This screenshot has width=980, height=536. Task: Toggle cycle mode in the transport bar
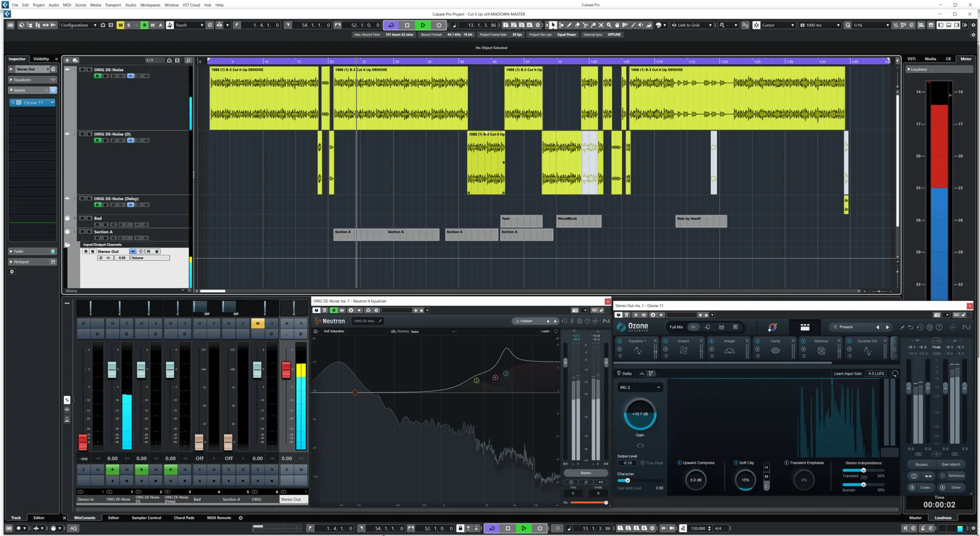[x=391, y=25]
